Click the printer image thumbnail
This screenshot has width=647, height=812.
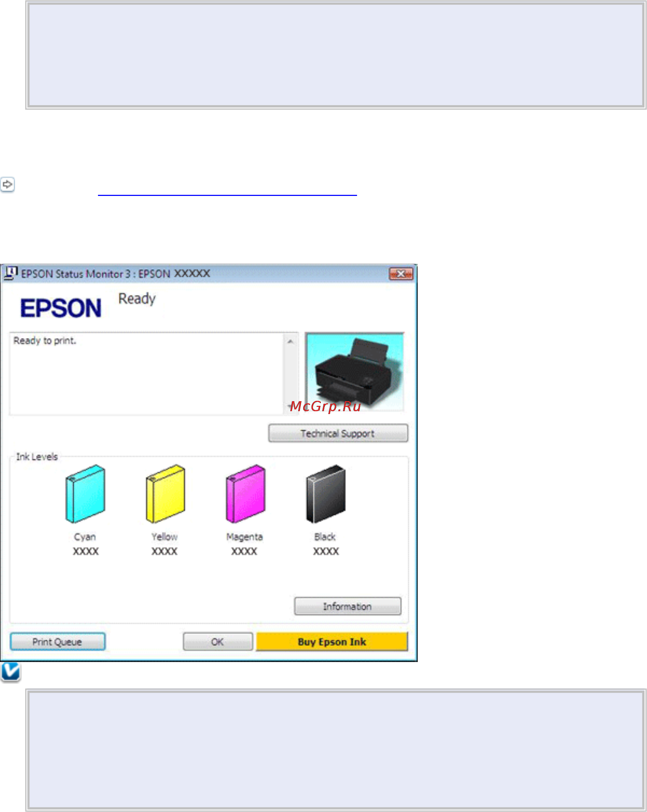(x=355, y=372)
